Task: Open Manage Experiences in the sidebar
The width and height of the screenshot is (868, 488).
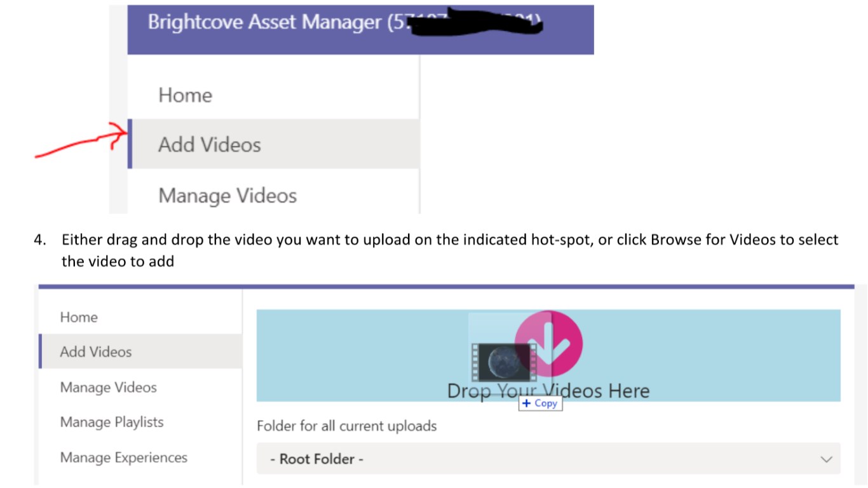Action: pos(124,457)
